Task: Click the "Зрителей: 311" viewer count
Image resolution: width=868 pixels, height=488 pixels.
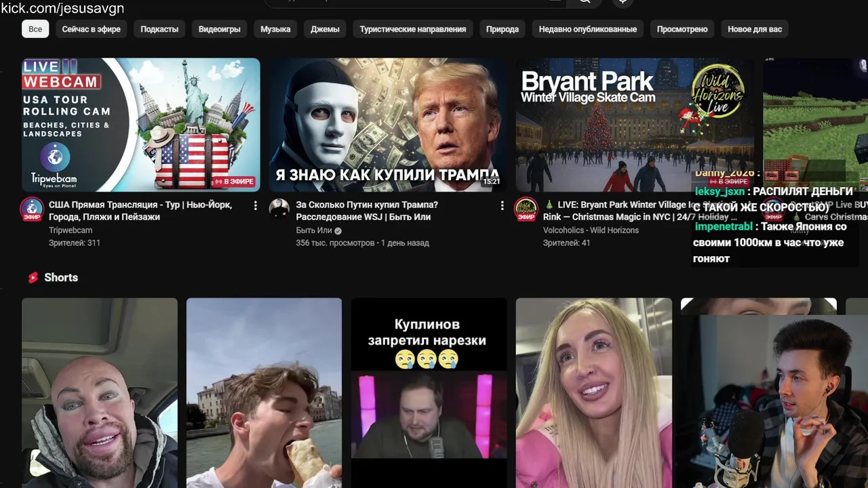Action: pyautogui.click(x=75, y=243)
